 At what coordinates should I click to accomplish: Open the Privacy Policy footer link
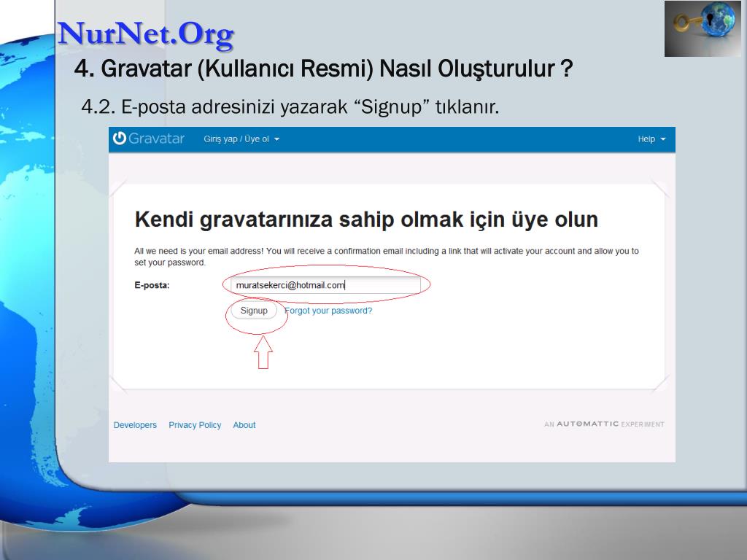(195, 425)
